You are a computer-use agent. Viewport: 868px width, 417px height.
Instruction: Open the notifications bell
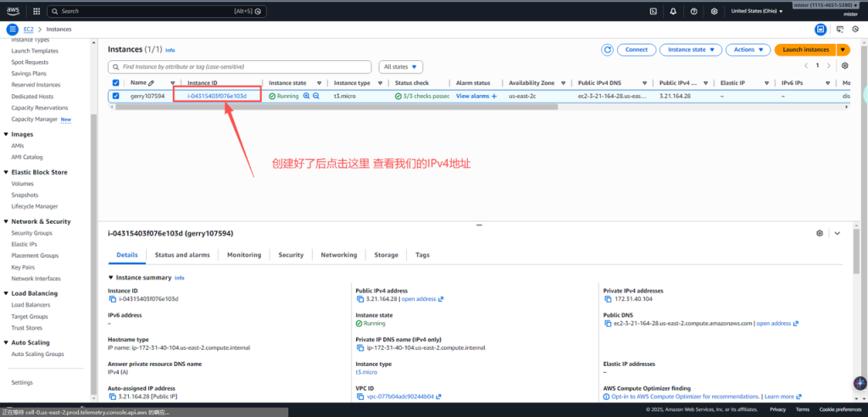click(673, 11)
